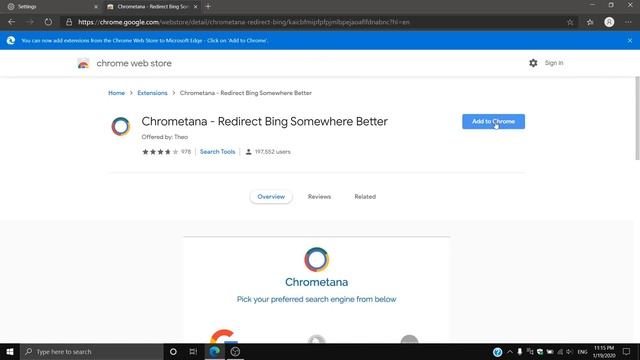Switch to the Settings browser tab
The width and height of the screenshot is (640, 360).
click(51, 7)
